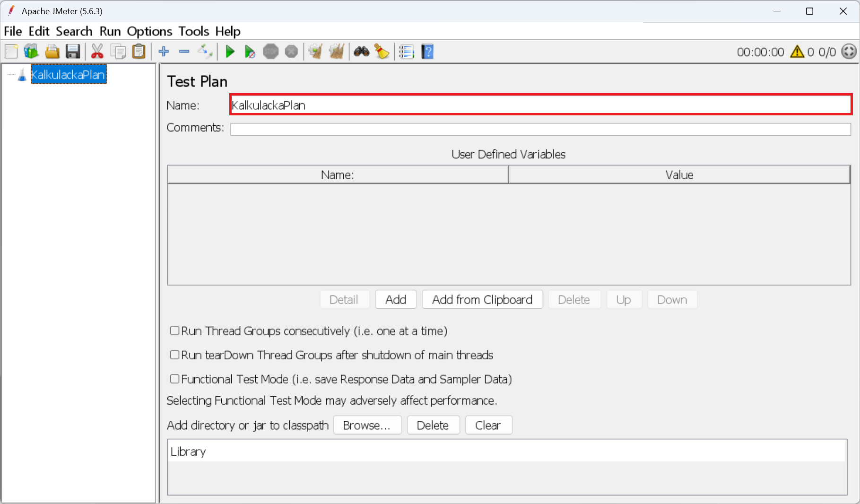
Task: Reset search with the yellow brush icon
Action: click(382, 52)
